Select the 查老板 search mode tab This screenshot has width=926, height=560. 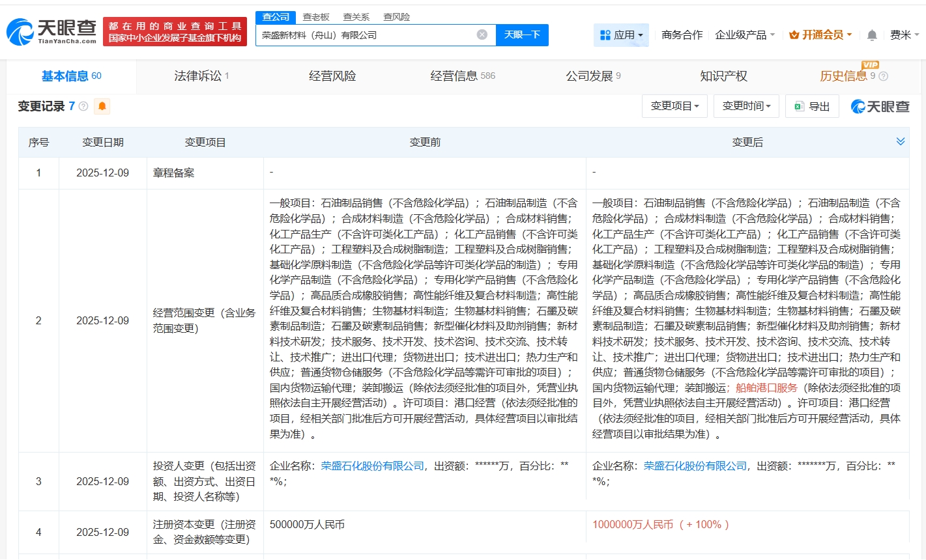coord(316,17)
